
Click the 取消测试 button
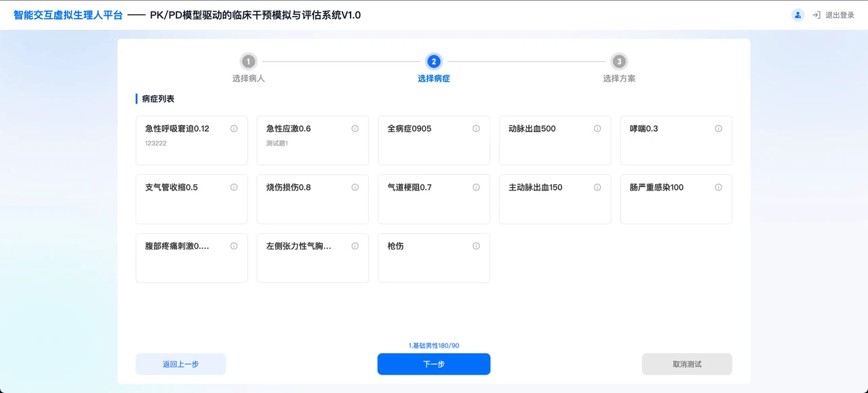coord(687,364)
